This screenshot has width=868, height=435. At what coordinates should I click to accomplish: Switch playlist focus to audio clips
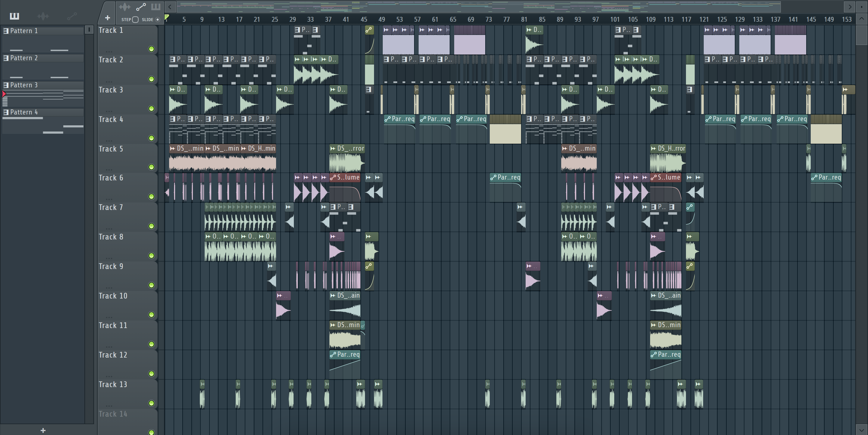[x=125, y=7]
